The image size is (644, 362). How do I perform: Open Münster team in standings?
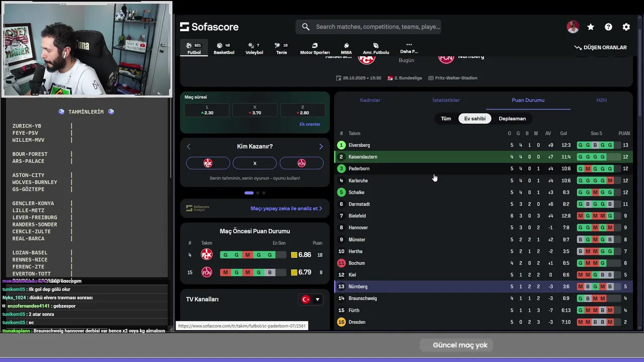tap(357, 240)
